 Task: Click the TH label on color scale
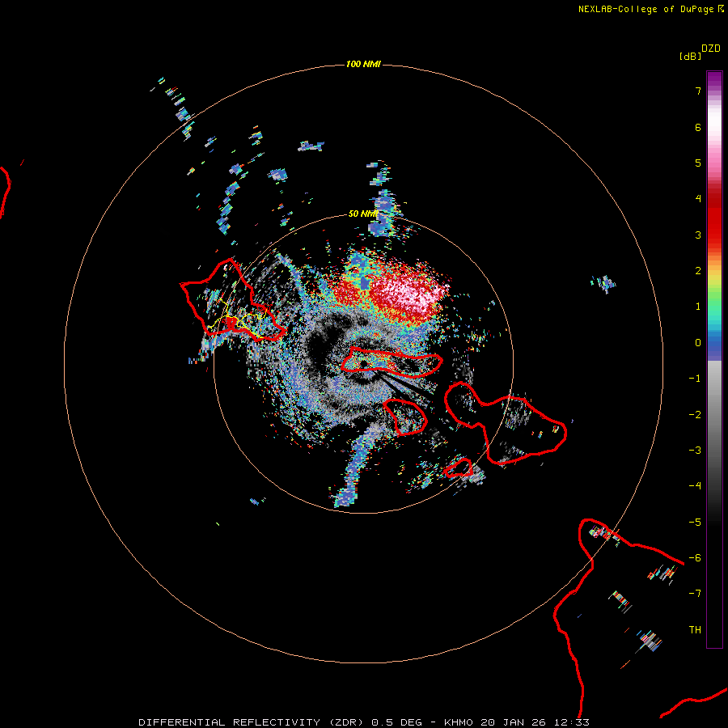[695, 630]
